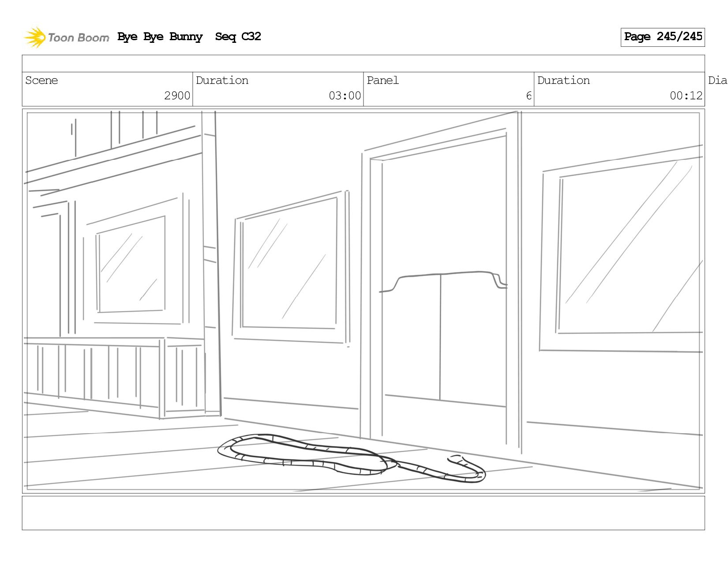The image size is (728, 563).
Task: Click the Toon Boom logo
Action: pyautogui.click(x=66, y=37)
